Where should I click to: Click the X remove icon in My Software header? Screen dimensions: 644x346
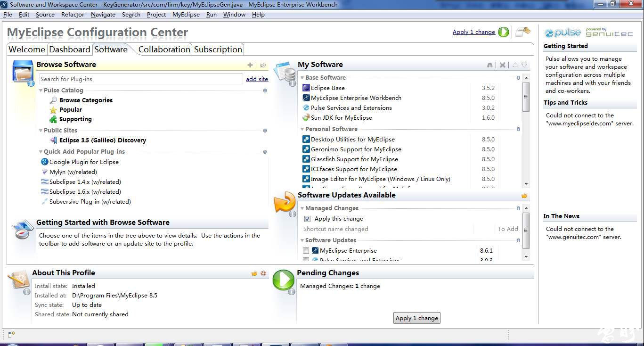[x=503, y=65]
